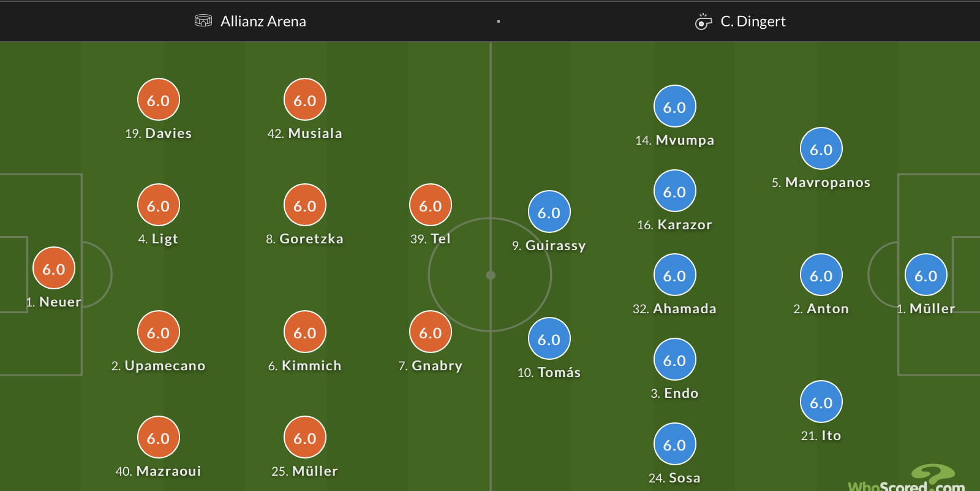This screenshot has width=980, height=491.
Task: Select Mavropanos's blue rating badge
Action: click(x=821, y=149)
